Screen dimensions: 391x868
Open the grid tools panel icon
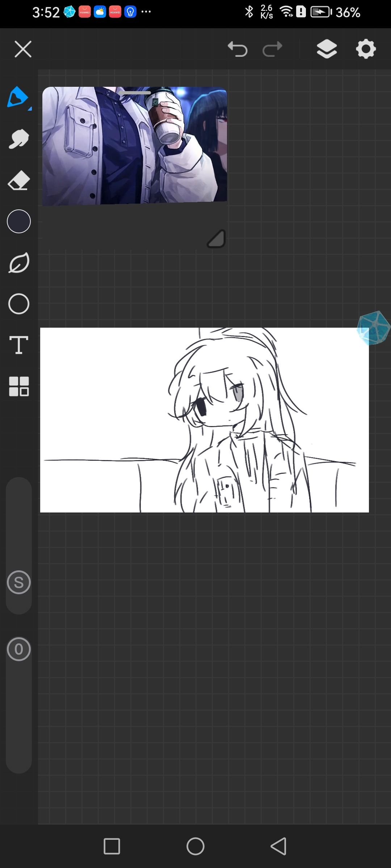[x=19, y=386]
